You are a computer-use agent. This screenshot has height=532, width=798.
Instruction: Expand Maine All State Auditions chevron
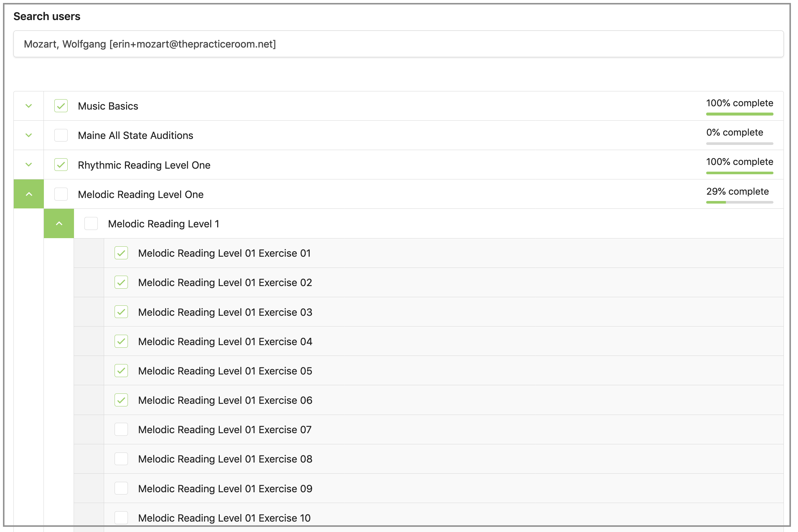pos(29,135)
